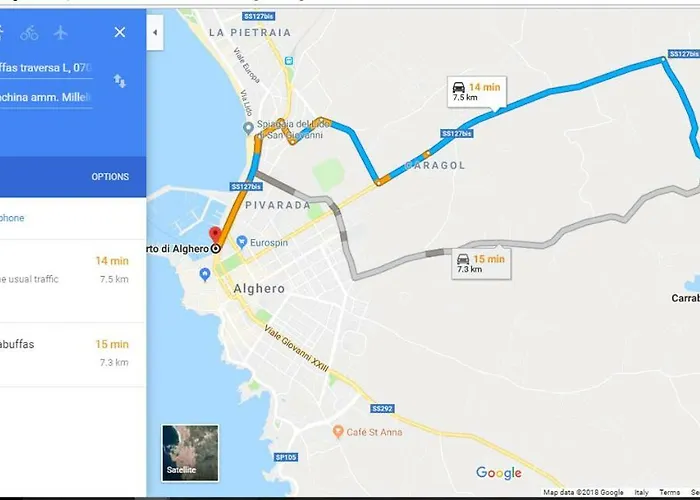Edit the starting point address field
The height and width of the screenshot is (500, 700).
tap(46, 68)
